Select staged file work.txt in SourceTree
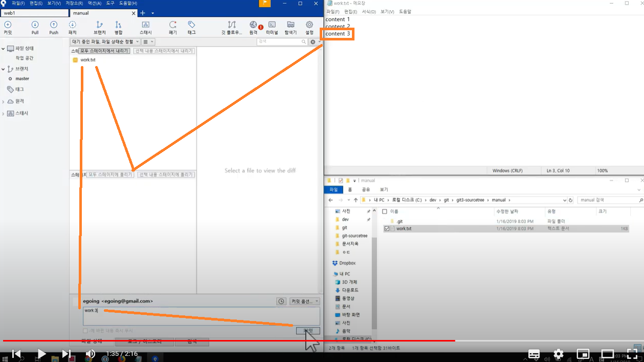Viewport: 644px width, 362px height. click(87, 60)
